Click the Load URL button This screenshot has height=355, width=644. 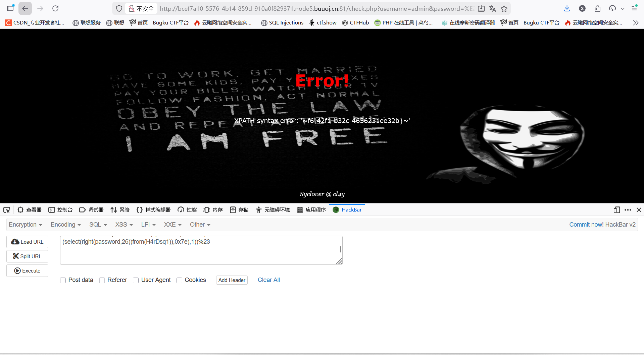tap(27, 242)
